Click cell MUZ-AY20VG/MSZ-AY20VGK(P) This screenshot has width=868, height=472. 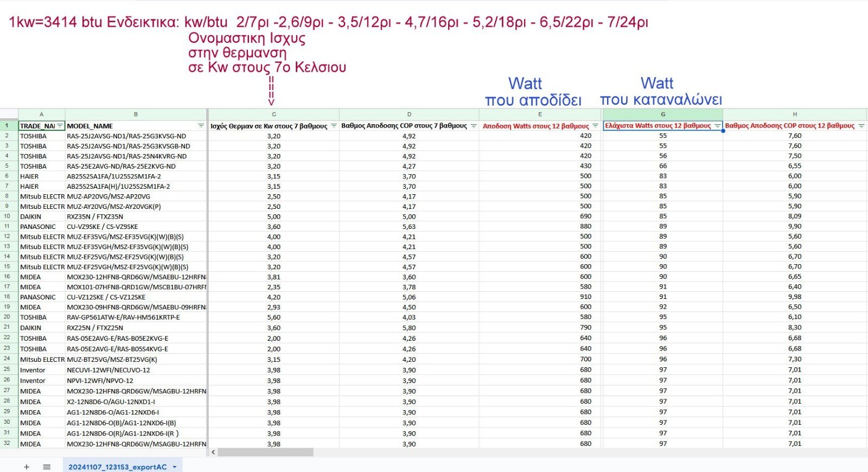136,207
